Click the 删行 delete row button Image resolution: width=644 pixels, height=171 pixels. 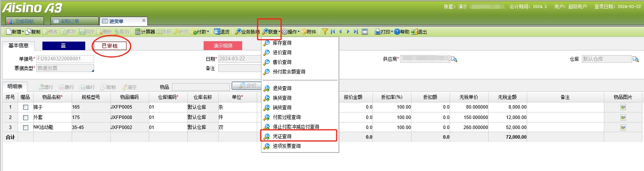[66, 87]
